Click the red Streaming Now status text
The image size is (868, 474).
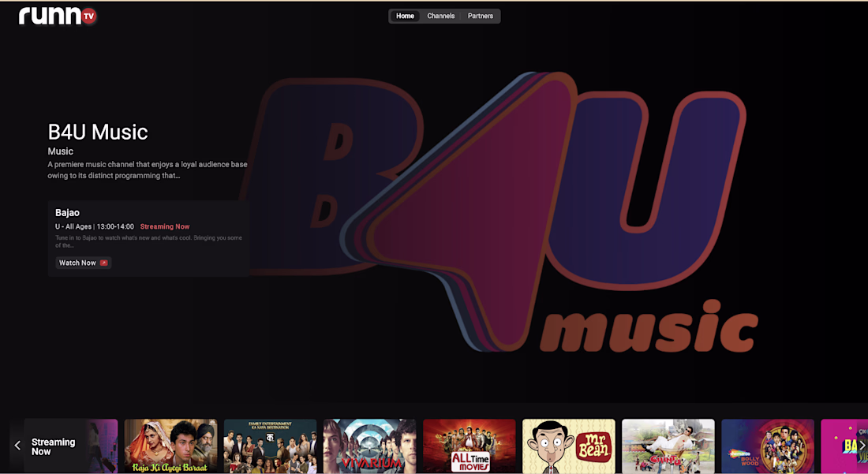click(x=165, y=227)
